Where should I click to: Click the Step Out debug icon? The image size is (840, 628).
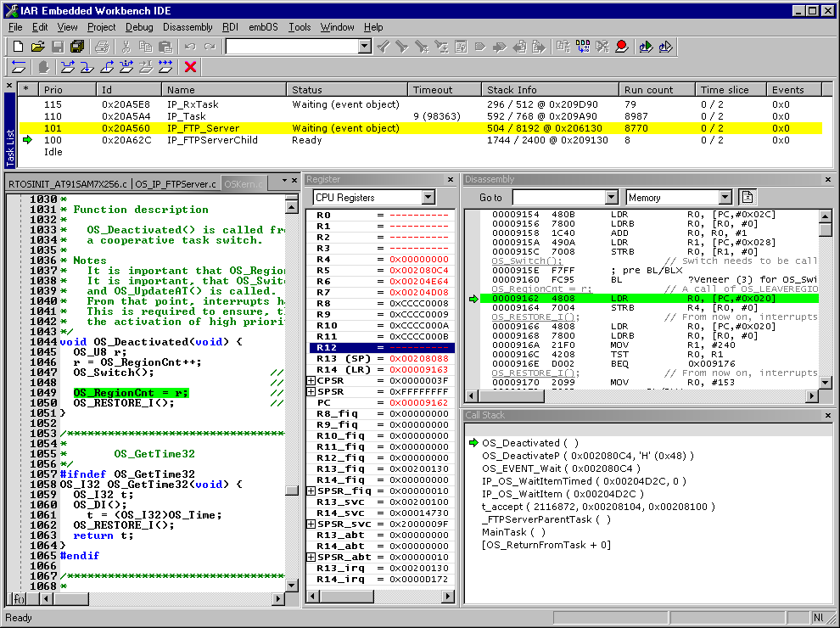tap(107, 67)
